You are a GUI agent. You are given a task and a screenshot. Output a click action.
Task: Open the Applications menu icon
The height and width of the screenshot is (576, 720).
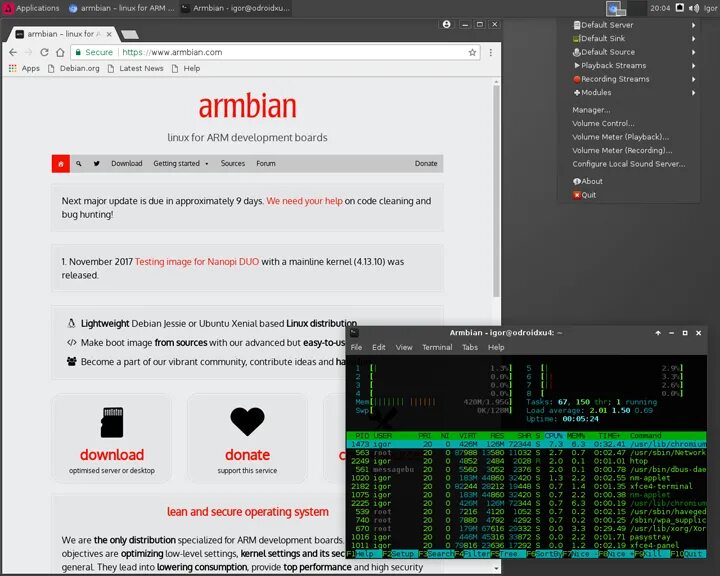[8, 8]
